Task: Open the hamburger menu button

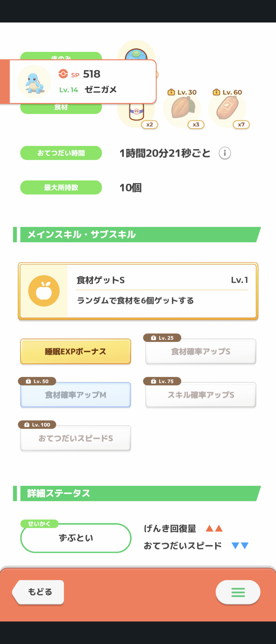Action: pyautogui.click(x=238, y=592)
